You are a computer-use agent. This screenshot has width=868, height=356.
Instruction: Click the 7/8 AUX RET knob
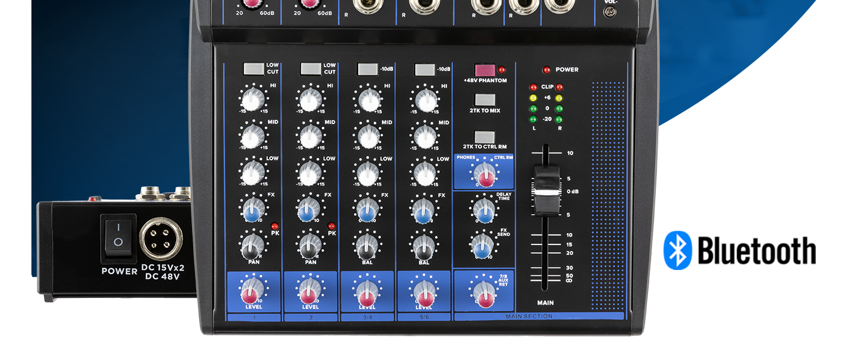coord(483,291)
